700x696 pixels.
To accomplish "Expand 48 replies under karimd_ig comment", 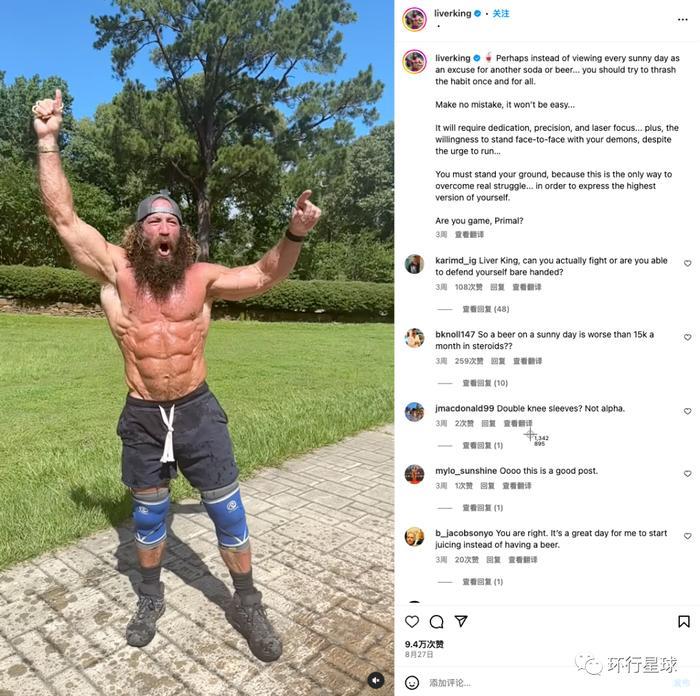I will 485,309.
